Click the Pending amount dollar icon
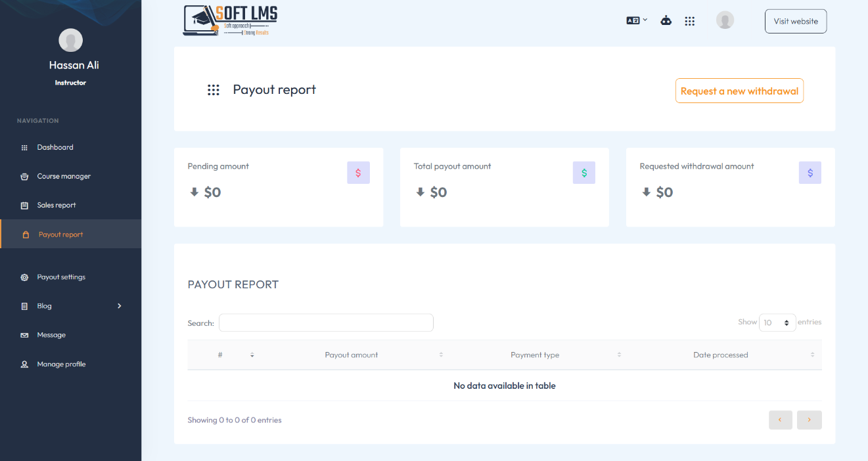Screen dimensions: 868x461 [358, 173]
